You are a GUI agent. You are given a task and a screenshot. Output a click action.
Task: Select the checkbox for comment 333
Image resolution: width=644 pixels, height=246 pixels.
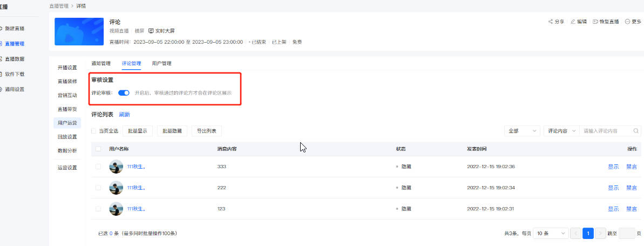click(98, 167)
